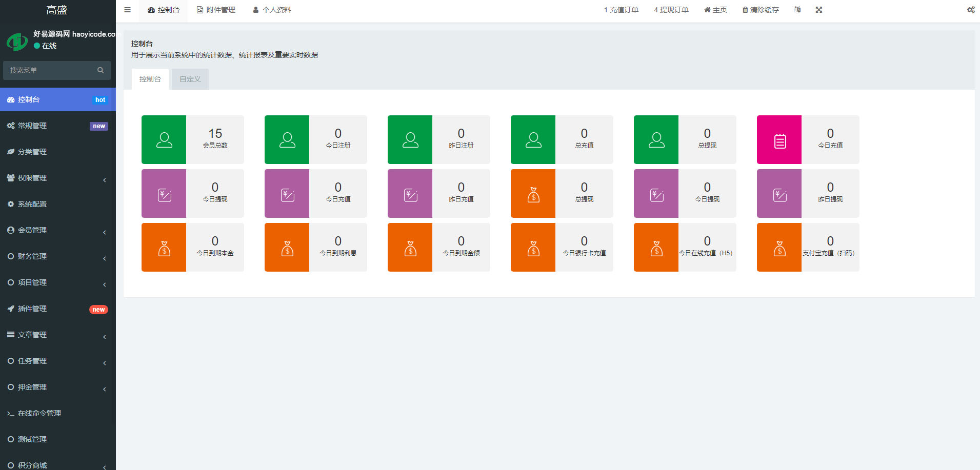Focus the 搜索菜单 search field

pos(50,70)
